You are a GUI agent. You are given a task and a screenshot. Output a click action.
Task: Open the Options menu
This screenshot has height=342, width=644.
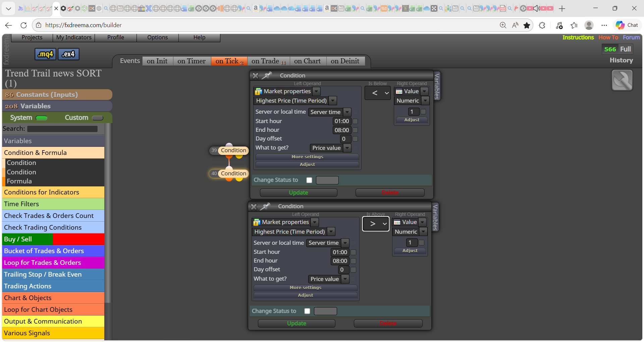coord(157,38)
